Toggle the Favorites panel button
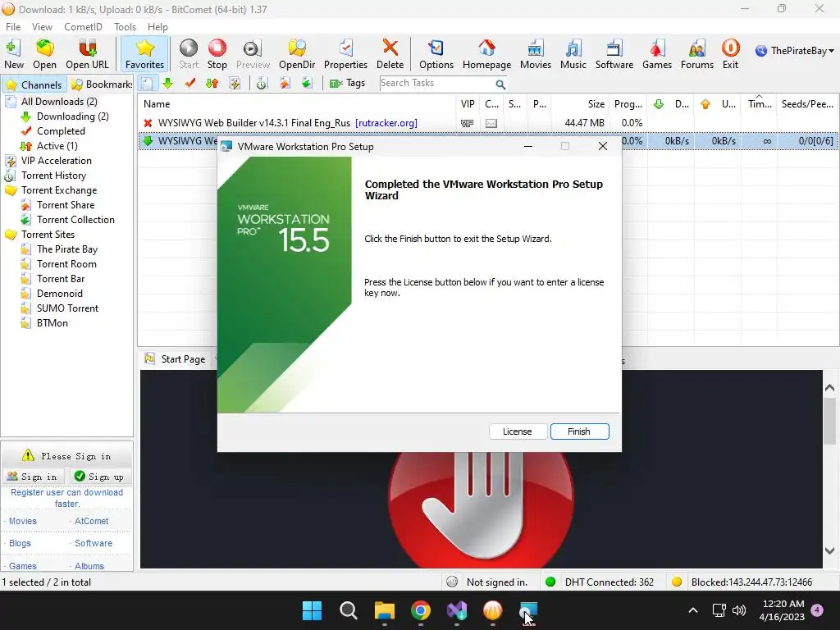Screen dimensions: 840x630 click(144, 54)
